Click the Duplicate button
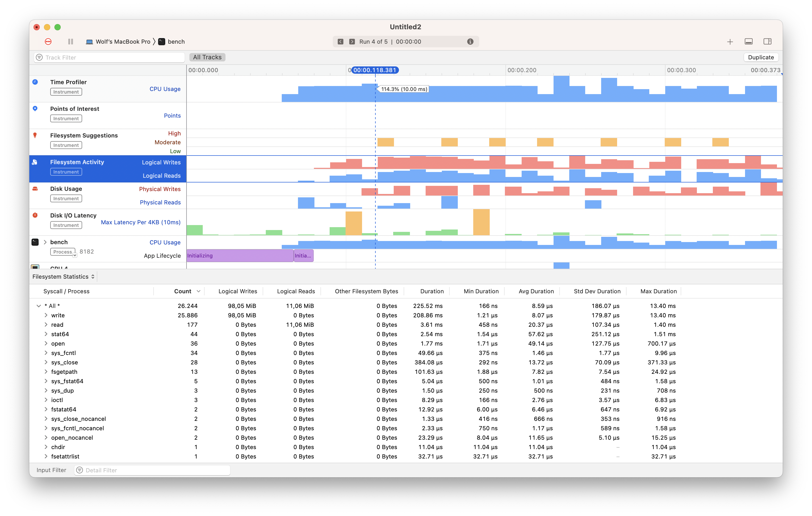The width and height of the screenshot is (812, 516). pos(761,57)
